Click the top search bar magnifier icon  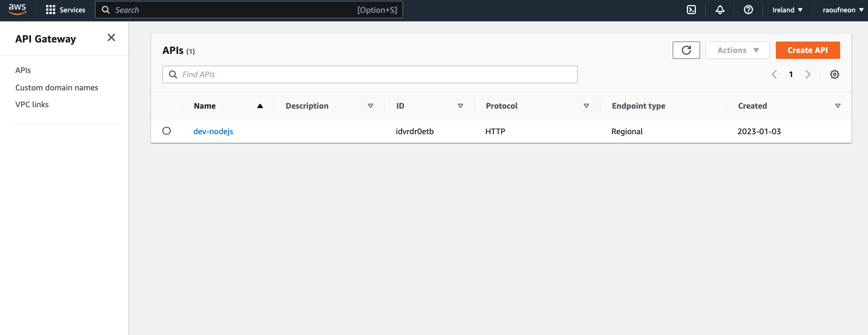tap(106, 10)
